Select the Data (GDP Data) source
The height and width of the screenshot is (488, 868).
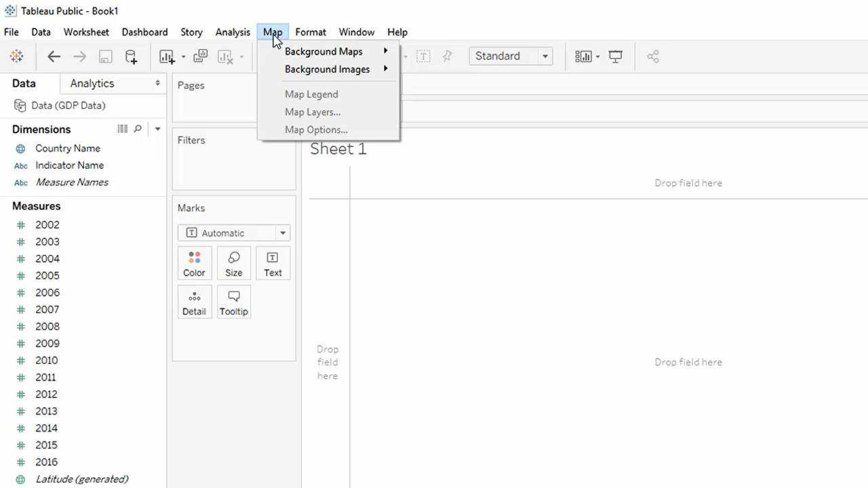[68, 106]
